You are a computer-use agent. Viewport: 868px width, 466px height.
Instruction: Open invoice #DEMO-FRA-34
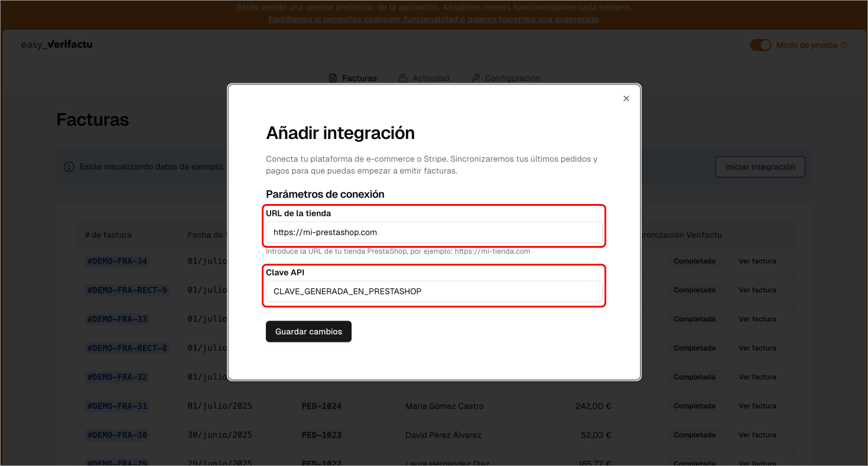point(117,261)
